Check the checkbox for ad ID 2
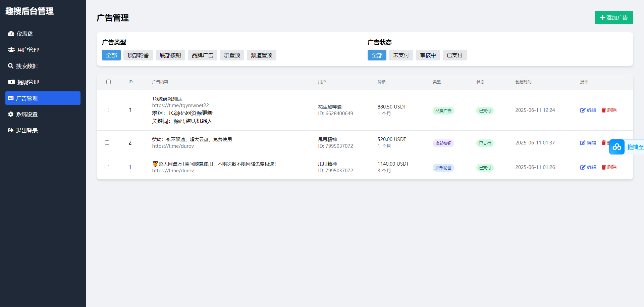The image size is (644, 307). pos(107,142)
